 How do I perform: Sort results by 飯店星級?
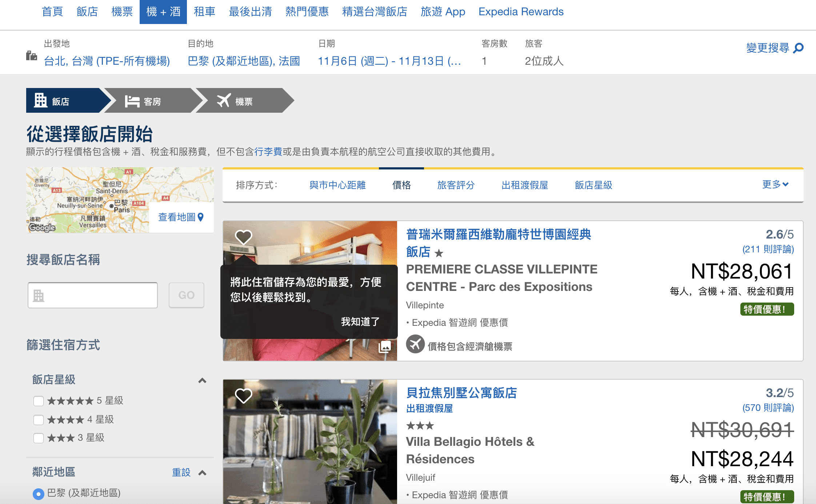[x=593, y=185]
